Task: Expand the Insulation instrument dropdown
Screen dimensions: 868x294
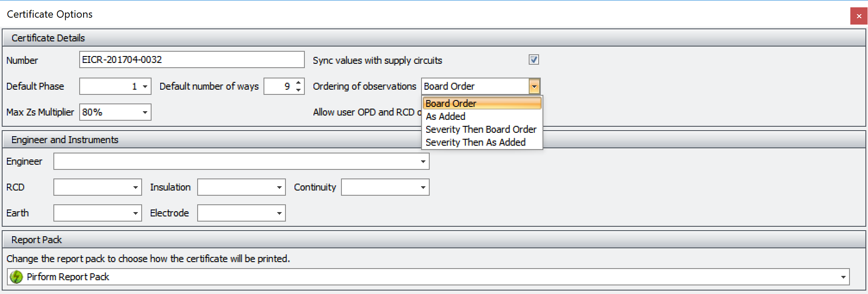Action: point(279,188)
